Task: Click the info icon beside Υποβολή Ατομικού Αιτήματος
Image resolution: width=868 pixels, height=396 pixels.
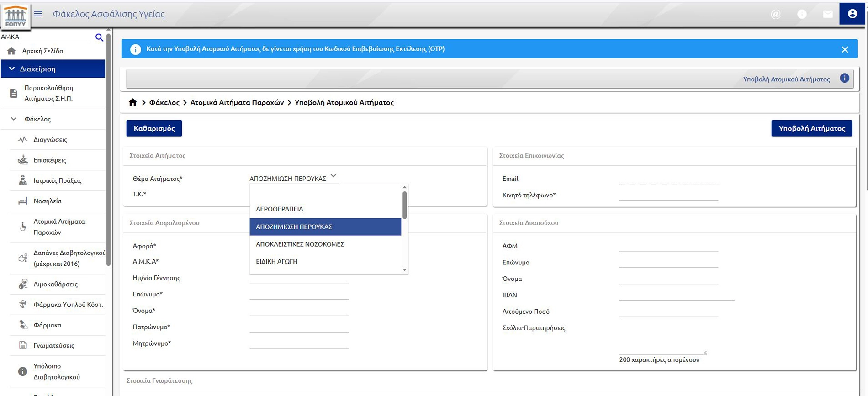Action: point(844,78)
